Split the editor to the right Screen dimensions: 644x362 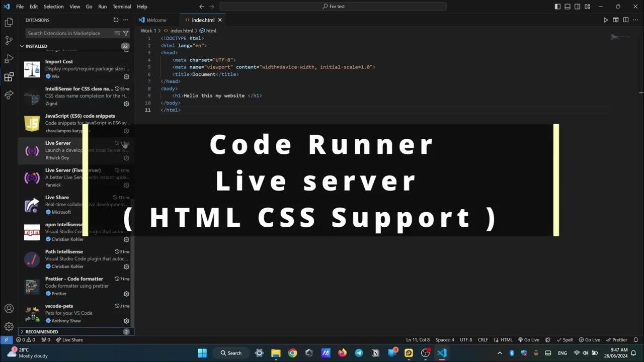pos(625,20)
